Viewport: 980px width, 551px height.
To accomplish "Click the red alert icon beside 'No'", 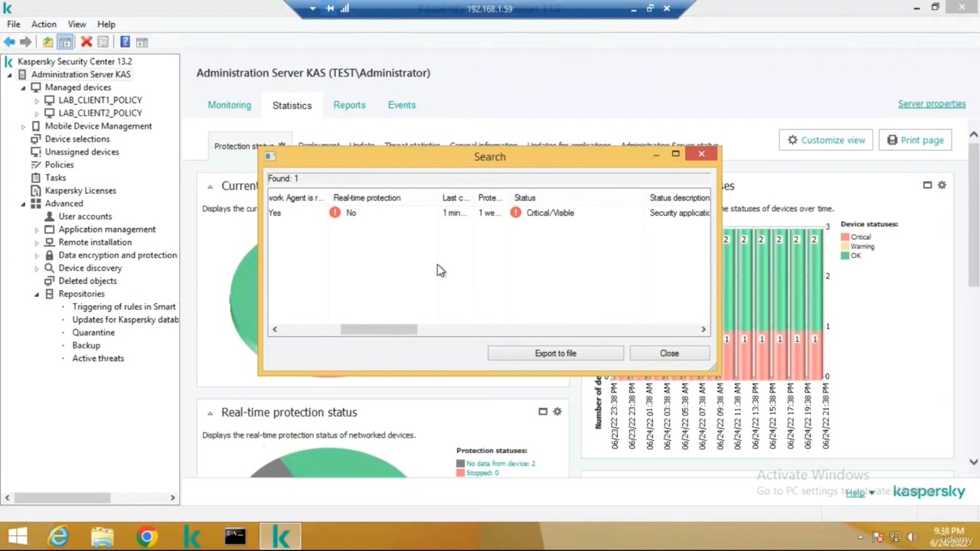I will click(x=335, y=213).
